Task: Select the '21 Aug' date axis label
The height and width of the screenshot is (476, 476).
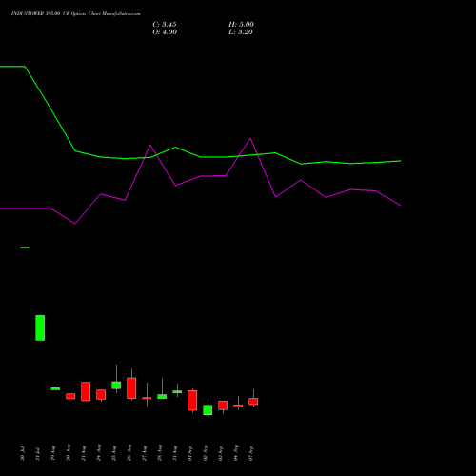Action: (84, 453)
